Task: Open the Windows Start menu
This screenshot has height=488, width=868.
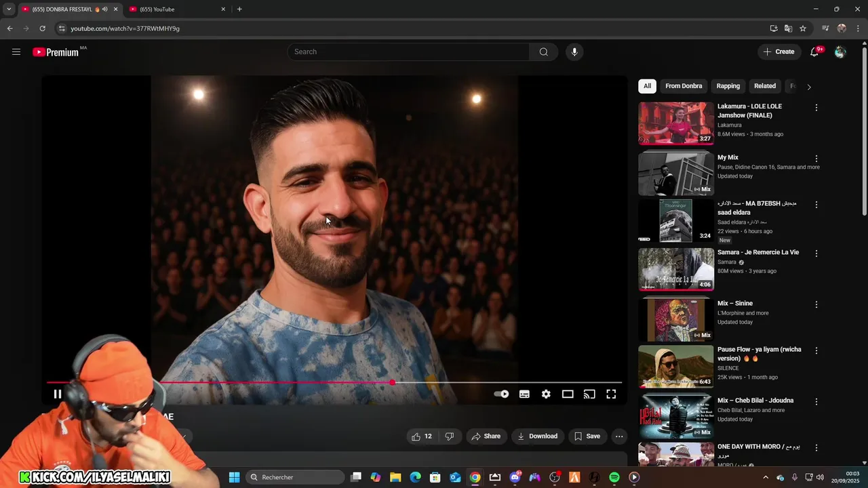Action: click(x=234, y=478)
